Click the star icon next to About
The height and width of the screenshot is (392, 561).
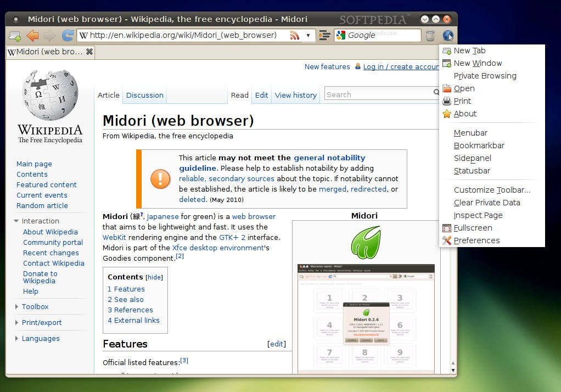pyautogui.click(x=447, y=114)
